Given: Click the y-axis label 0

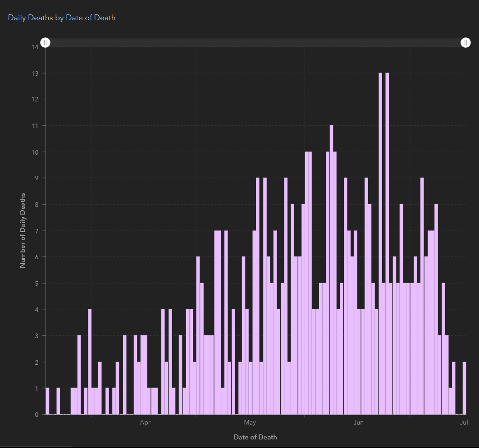Looking at the screenshot, I should pyautogui.click(x=36, y=415).
